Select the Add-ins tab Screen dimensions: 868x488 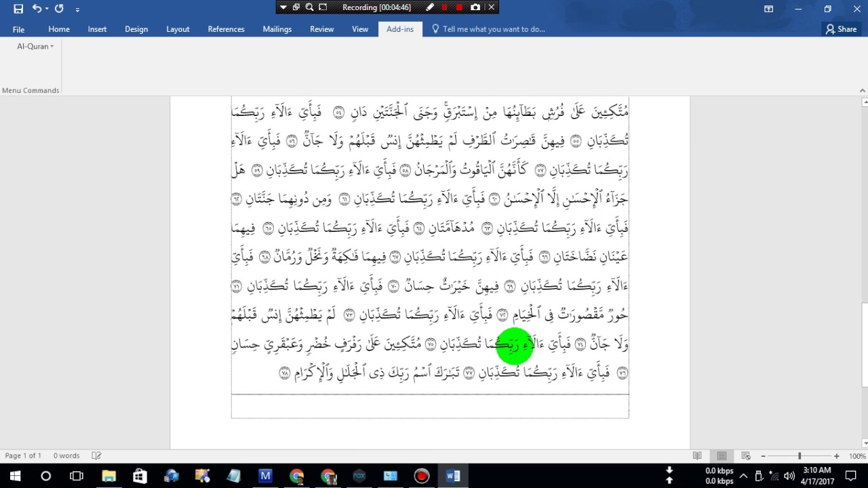tap(400, 29)
